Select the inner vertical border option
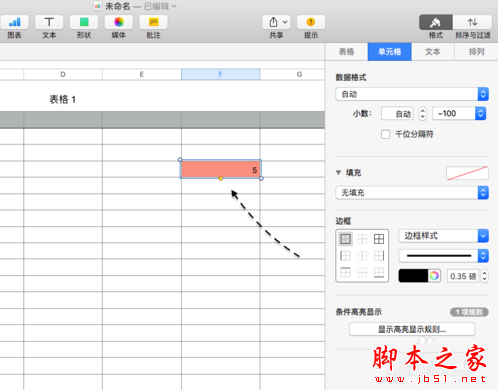The image size is (498, 390). (x=362, y=256)
